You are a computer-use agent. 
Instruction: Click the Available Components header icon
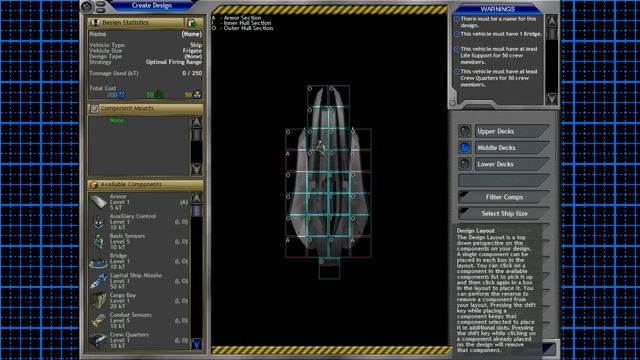click(x=94, y=184)
